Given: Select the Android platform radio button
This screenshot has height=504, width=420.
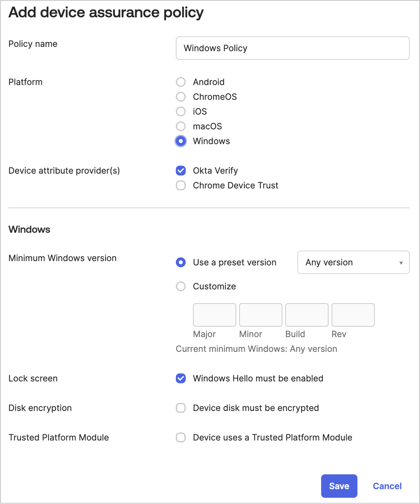Looking at the screenshot, I should (181, 82).
